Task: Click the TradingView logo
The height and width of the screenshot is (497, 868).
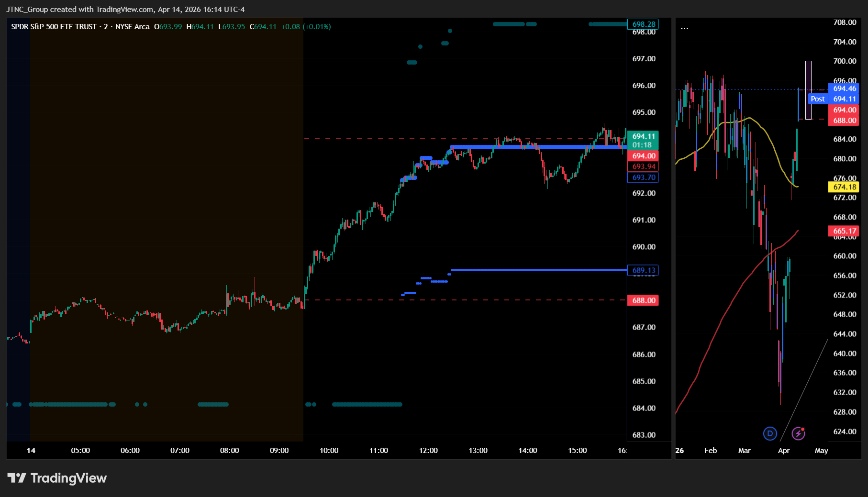Action: pos(57,478)
